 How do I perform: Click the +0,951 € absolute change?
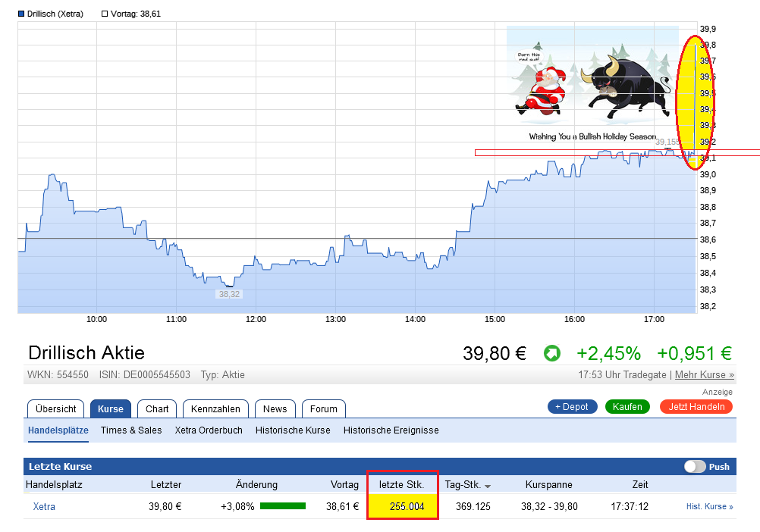[694, 353]
